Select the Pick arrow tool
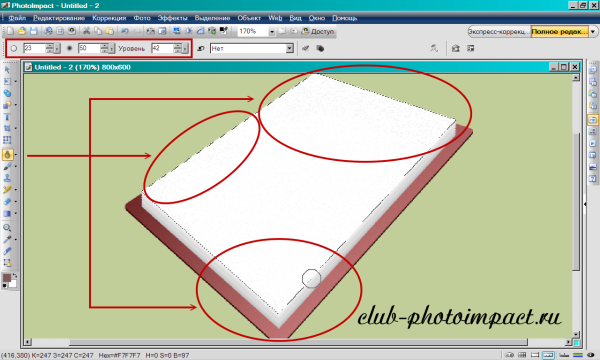600x360 pixels. pos(7,70)
